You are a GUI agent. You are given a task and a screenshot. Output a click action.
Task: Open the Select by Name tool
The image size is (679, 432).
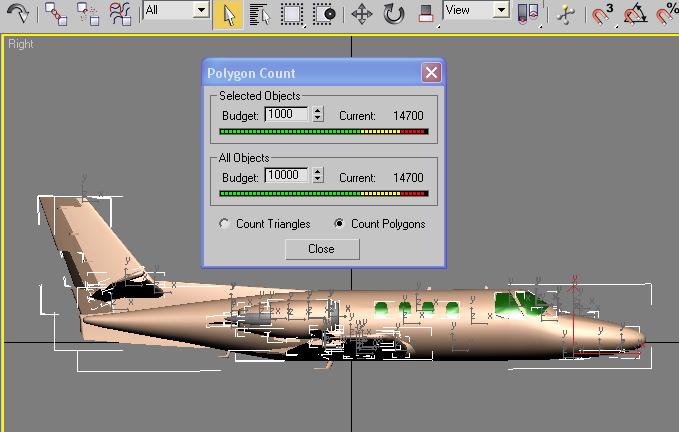[x=259, y=14]
